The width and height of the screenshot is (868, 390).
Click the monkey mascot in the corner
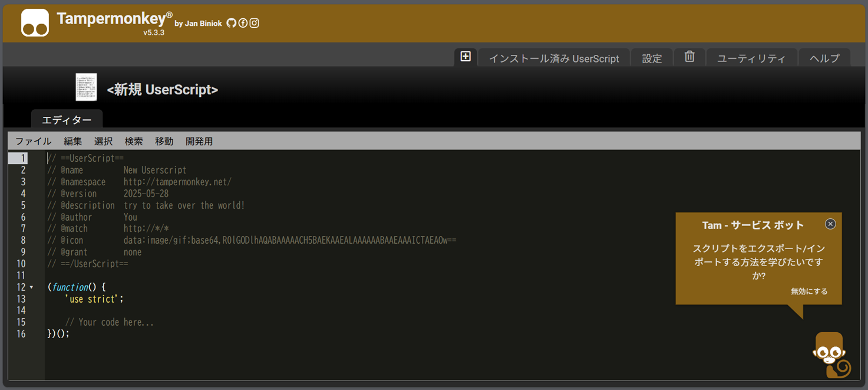coord(830,355)
